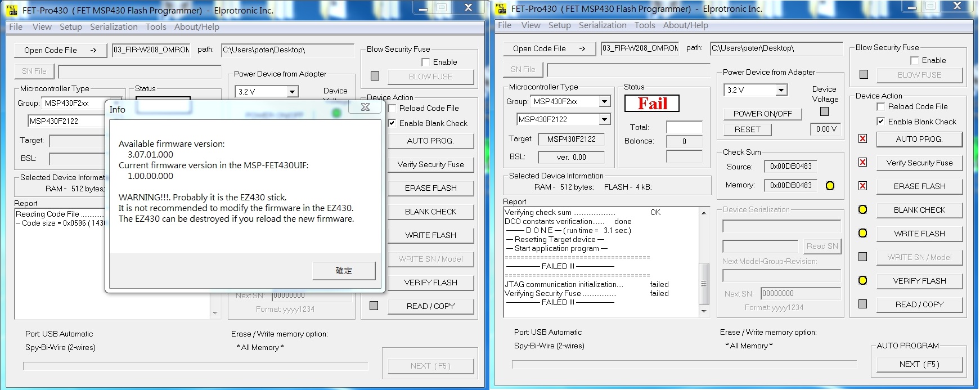Open Tools menu in right window
Image resolution: width=980 pixels, height=390 pixels.
tap(645, 25)
